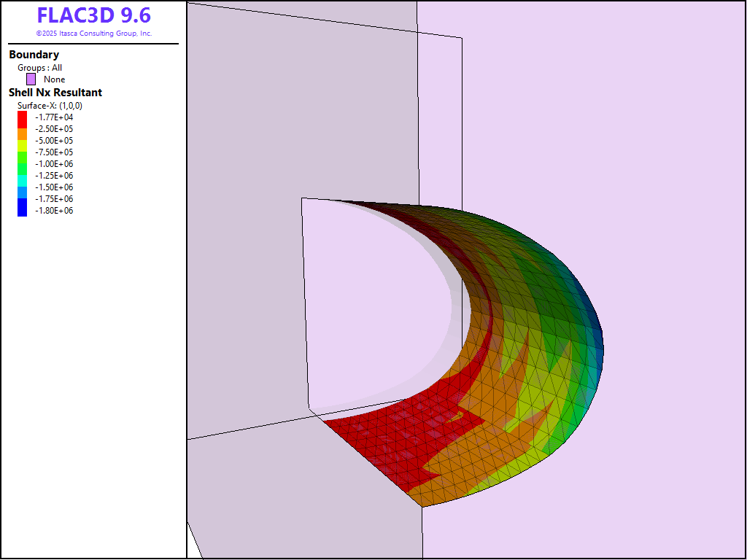The image size is (747, 560).
Task: Click the red shell floor region in plot
Action: point(387,445)
